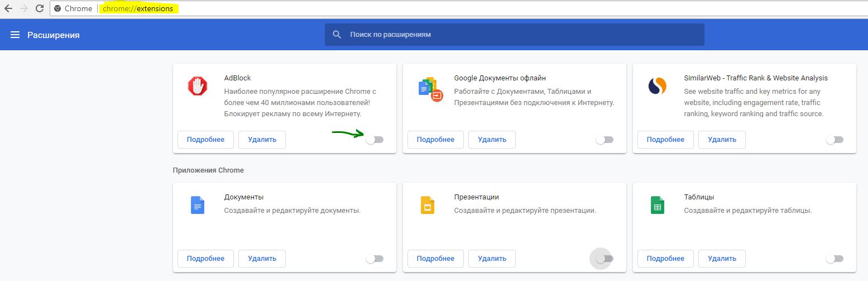
Task: Open the hamburger menu beside Расширения
Action: (15, 35)
